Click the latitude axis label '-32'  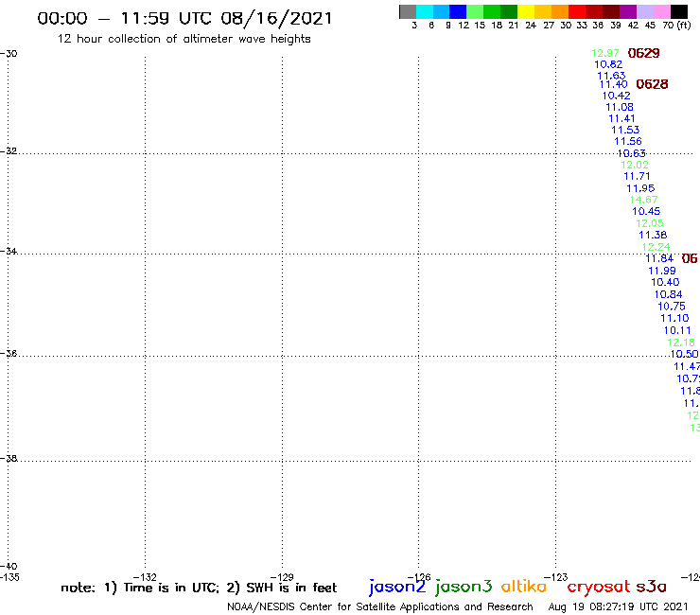coord(9,151)
